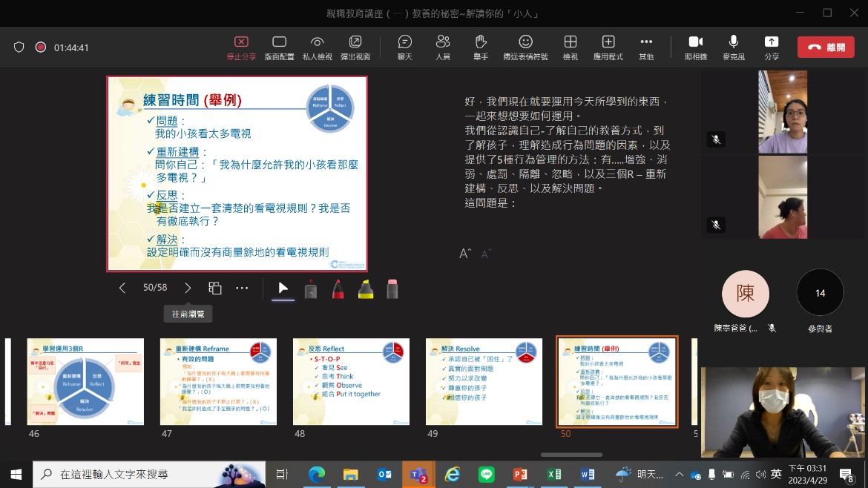868x488 pixels.
Task: Select the laser pointer tool
Action: 311,288
